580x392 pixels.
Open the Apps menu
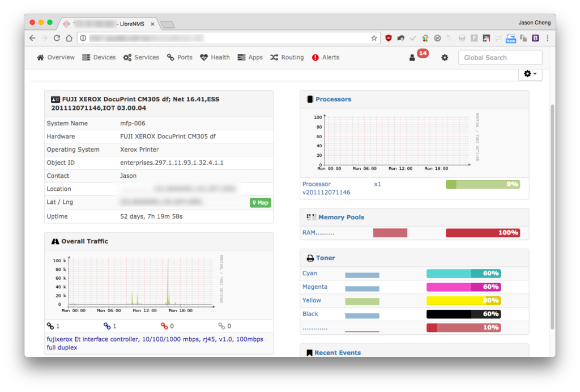250,57
